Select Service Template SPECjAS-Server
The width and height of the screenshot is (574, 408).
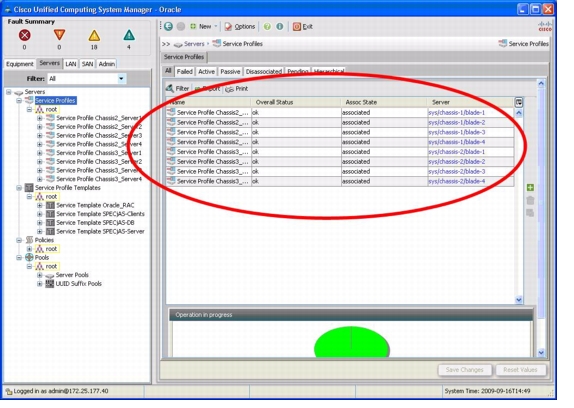pyautogui.click(x=100, y=231)
